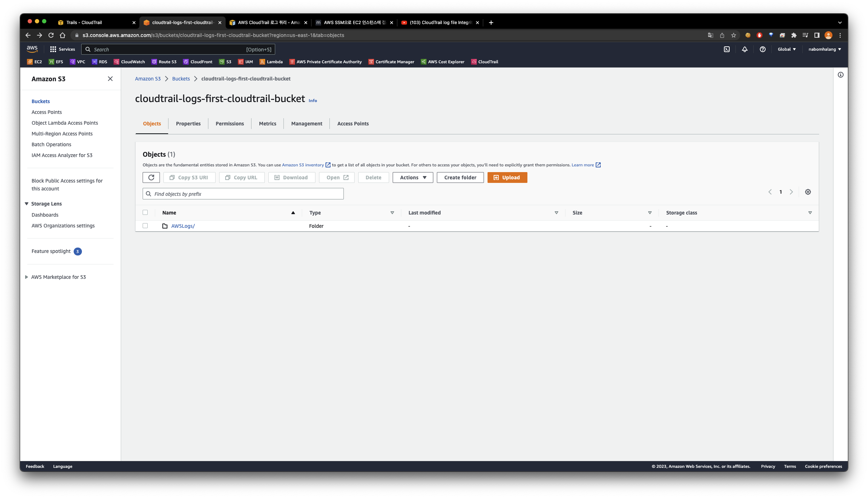Open the CloudTrail shortcut in favorites bar
Image resolution: width=868 pixels, height=498 pixels.
coord(485,62)
